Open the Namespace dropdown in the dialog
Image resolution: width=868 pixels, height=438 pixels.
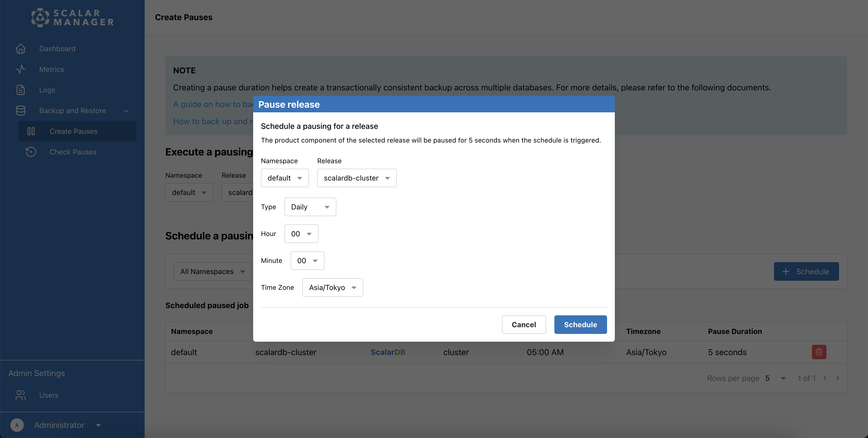pos(285,178)
